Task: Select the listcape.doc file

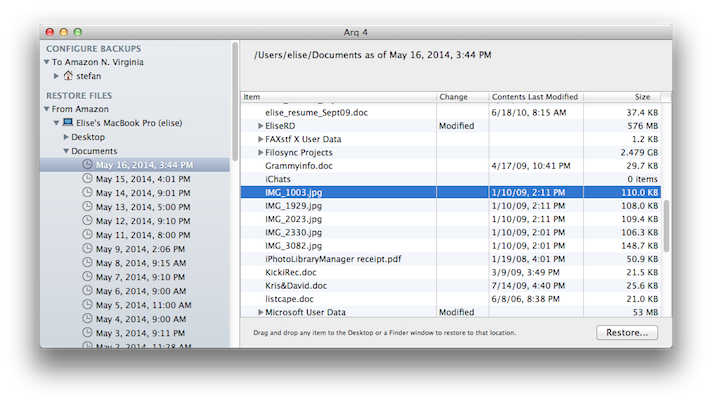Action: point(450,299)
